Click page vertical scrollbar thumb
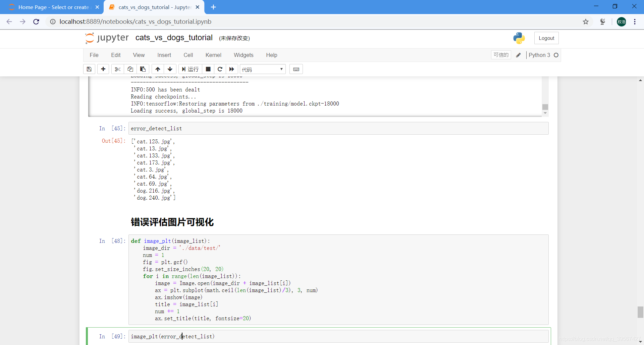 coord(640,312)
